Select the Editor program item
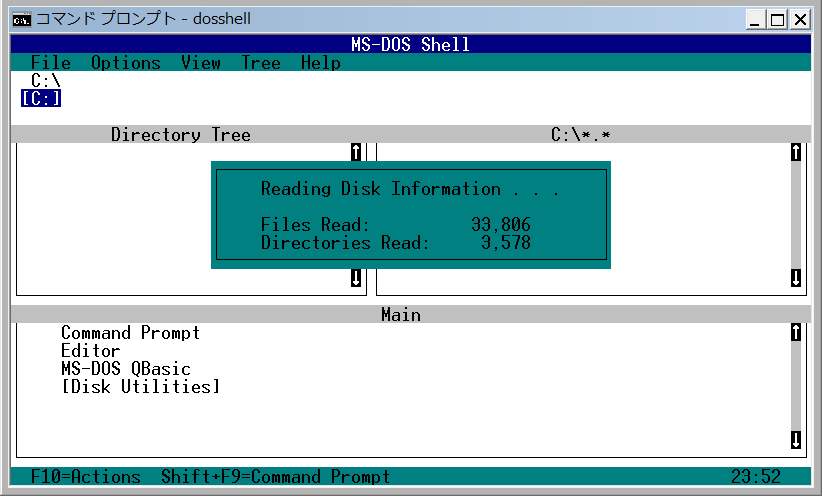Image resolution: width=822 pixels, height=496 pixels. click(91, 350)
